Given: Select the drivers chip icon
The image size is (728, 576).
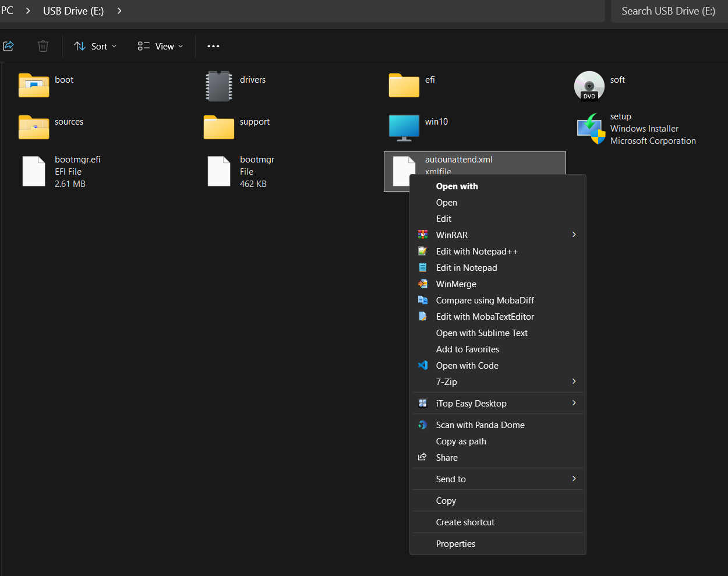Looking at the screenshot, I should [x=219, y=86].
